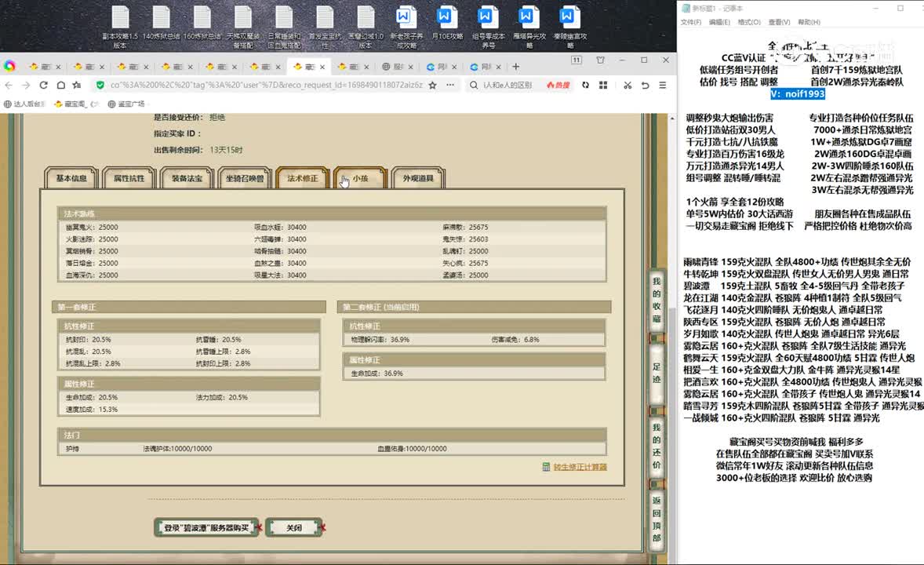Open Notepad 查看(V) menu

coord(779,23)
